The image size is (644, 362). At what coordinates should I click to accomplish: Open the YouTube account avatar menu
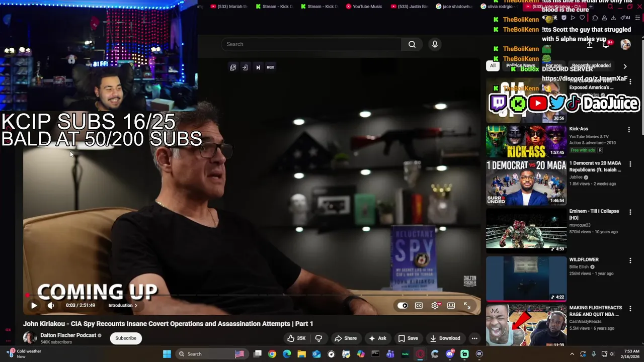625,44
